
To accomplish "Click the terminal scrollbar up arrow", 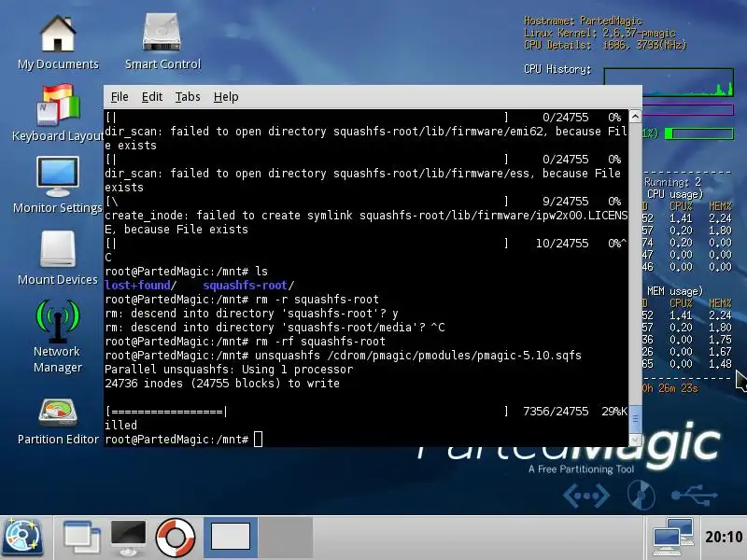I will [635, 116].
